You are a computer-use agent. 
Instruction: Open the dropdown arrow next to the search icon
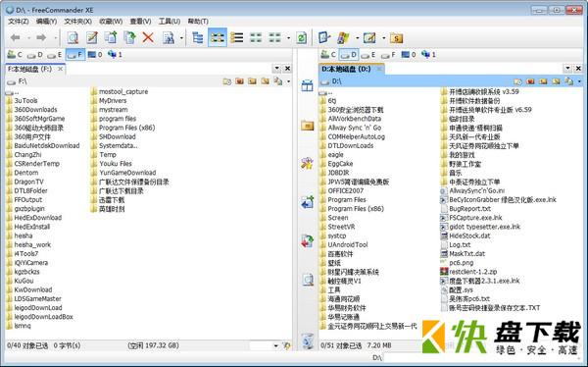point(181,38)
